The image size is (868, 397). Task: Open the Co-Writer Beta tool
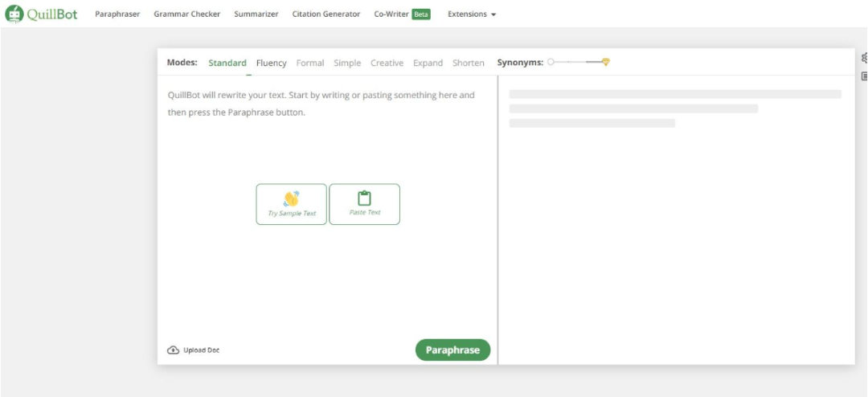[402, 14]
